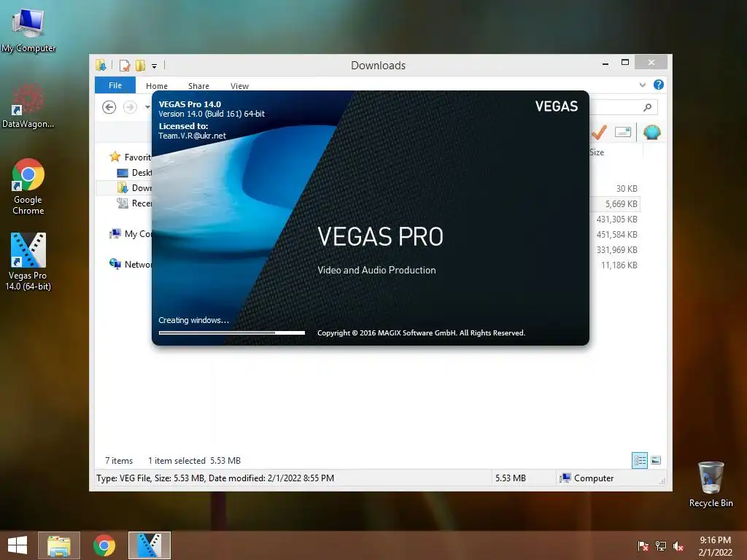747x560 pixels.
Task: Click the VEGAS PRO splash title
Action: point(380,237)
